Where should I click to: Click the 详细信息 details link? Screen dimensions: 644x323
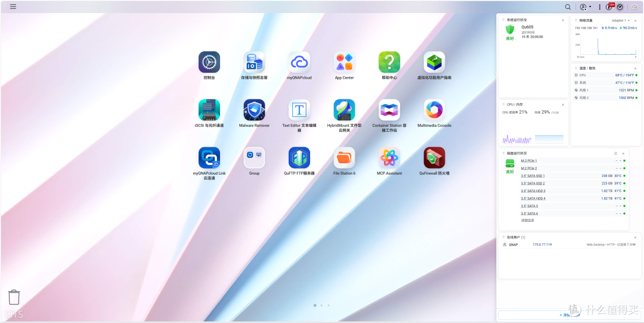point(527,220)
